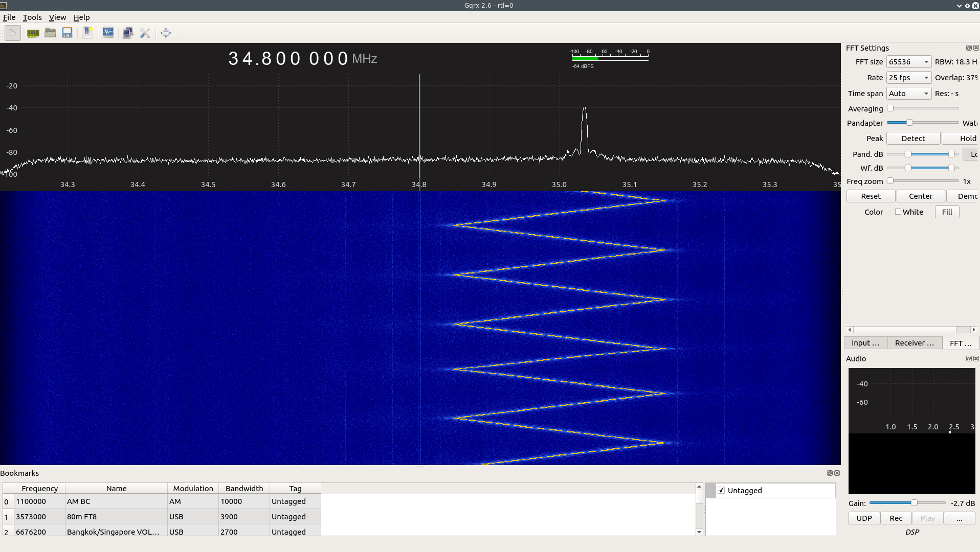Open the View menu
980x552 pixels.
[57, 17]
